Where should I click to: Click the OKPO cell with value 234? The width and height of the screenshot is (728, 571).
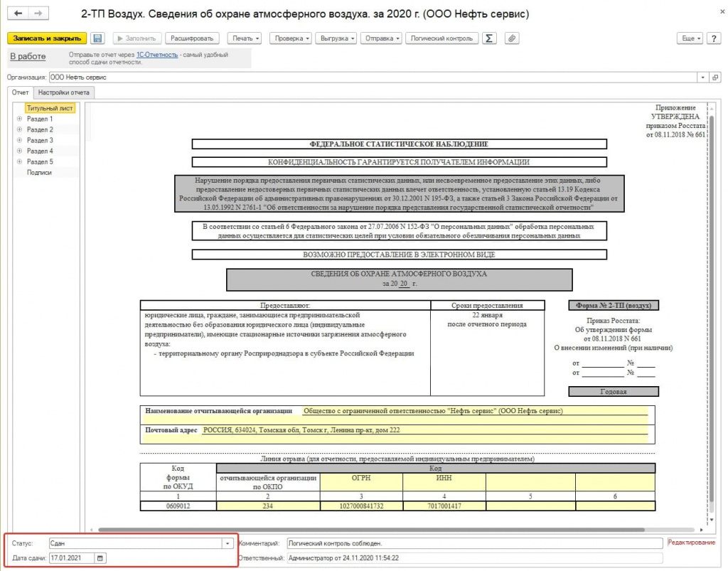[x=268, y=506]
